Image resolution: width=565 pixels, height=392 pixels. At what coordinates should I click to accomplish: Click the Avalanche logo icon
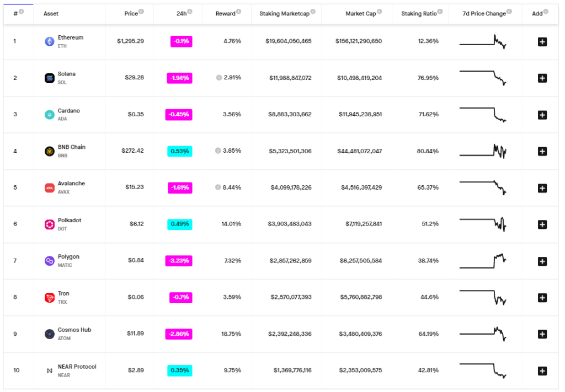pos(49,188)
